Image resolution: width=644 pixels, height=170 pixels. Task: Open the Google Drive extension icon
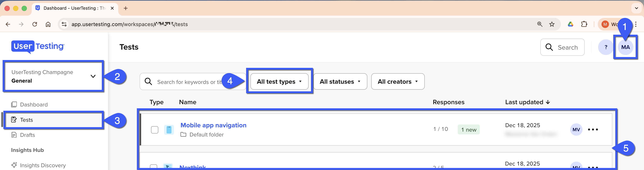[x=571, y=24]
